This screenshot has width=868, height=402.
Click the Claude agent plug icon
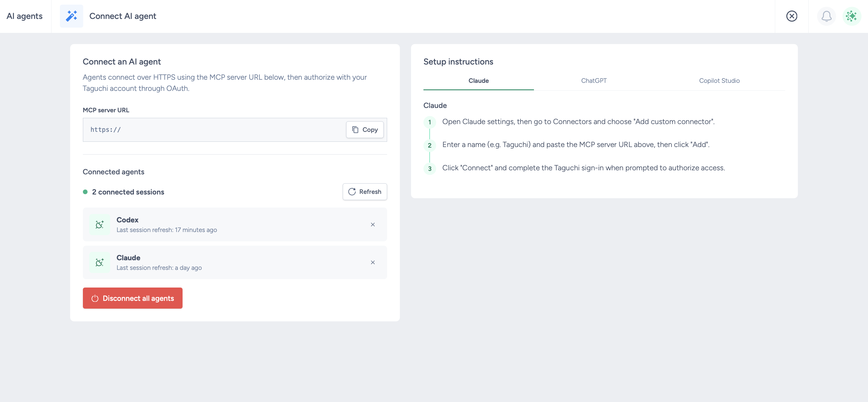click(x=99, y=262)
